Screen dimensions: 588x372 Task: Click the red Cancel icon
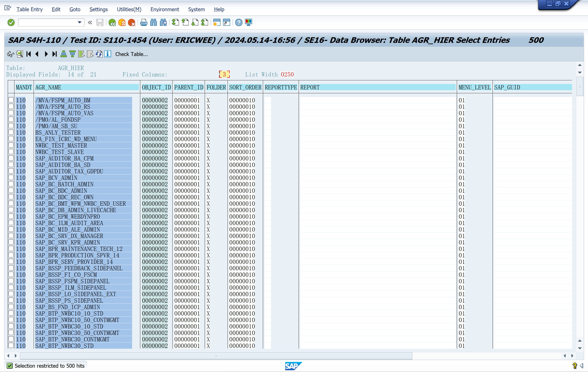tap(132, 23)
